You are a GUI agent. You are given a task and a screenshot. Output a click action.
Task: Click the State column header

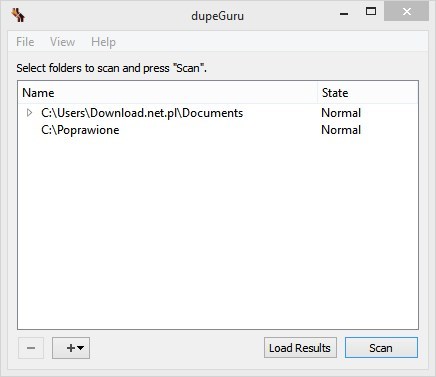click(x=368, y=93)
